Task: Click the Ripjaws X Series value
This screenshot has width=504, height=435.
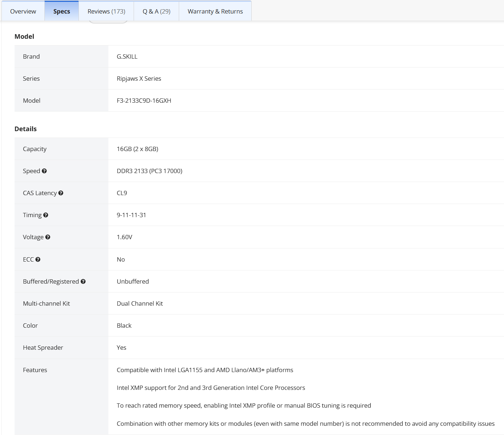Action: (139, 79)
